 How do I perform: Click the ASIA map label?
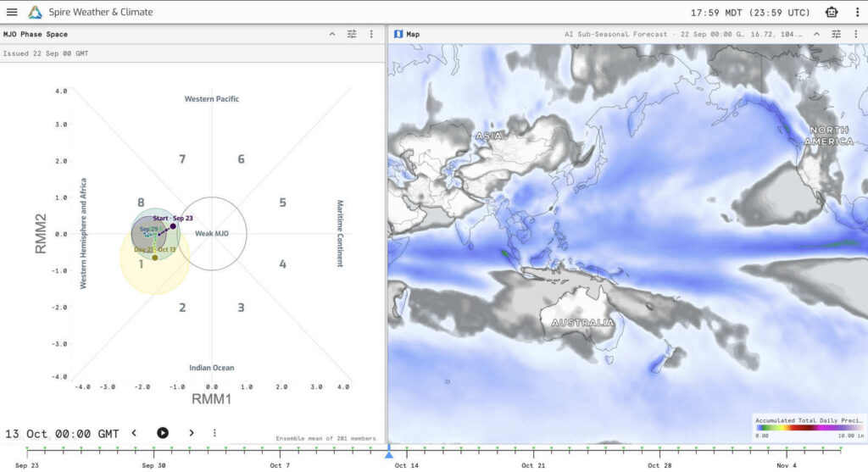coord(489,136)
